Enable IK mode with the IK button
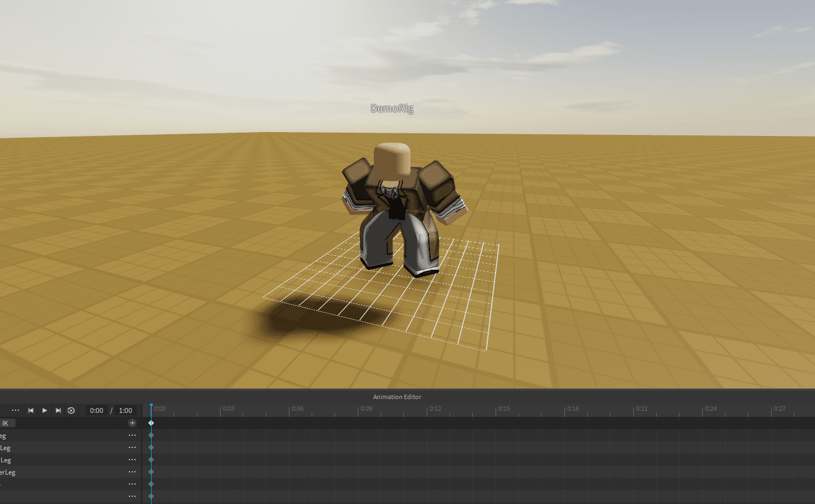The width and height of the screenshot is (815, 504). point(7,423)
